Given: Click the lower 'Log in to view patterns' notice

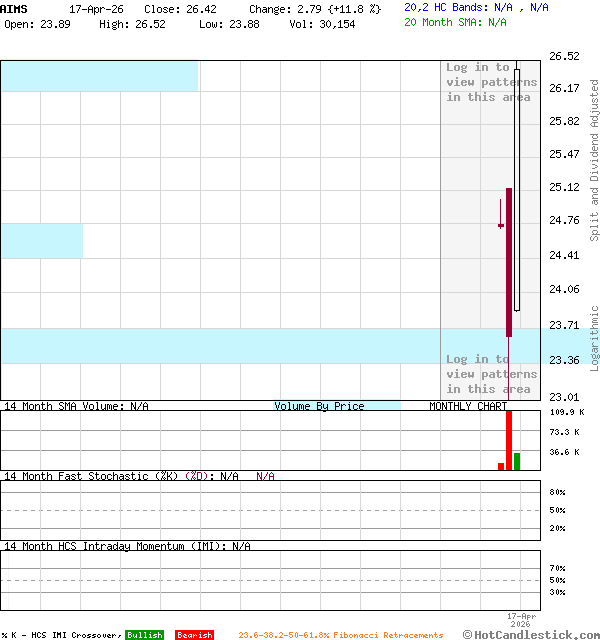Looking at the screenshot, I should [x=490, y=374].
